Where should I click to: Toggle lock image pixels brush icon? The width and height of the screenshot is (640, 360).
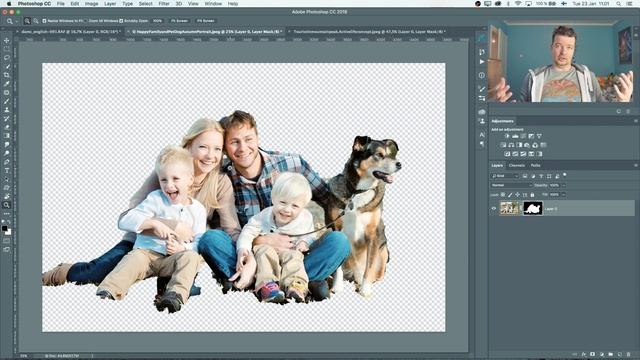click(510, 195)
